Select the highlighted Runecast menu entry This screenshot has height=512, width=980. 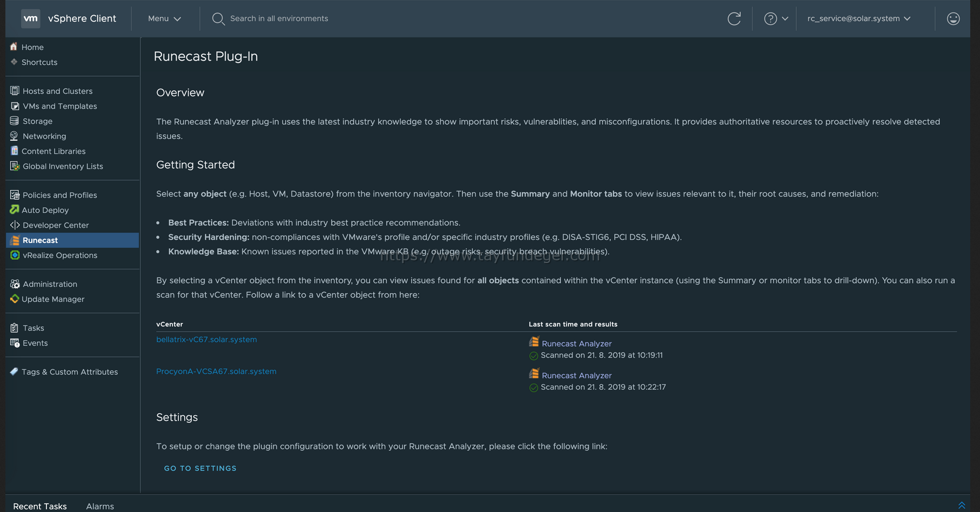(x=72, y=240)
